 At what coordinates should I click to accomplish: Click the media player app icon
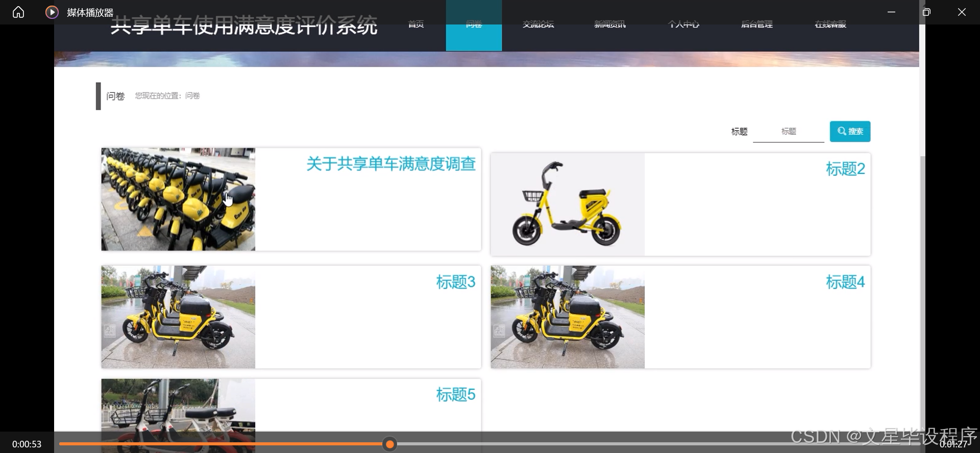point(52,12)
